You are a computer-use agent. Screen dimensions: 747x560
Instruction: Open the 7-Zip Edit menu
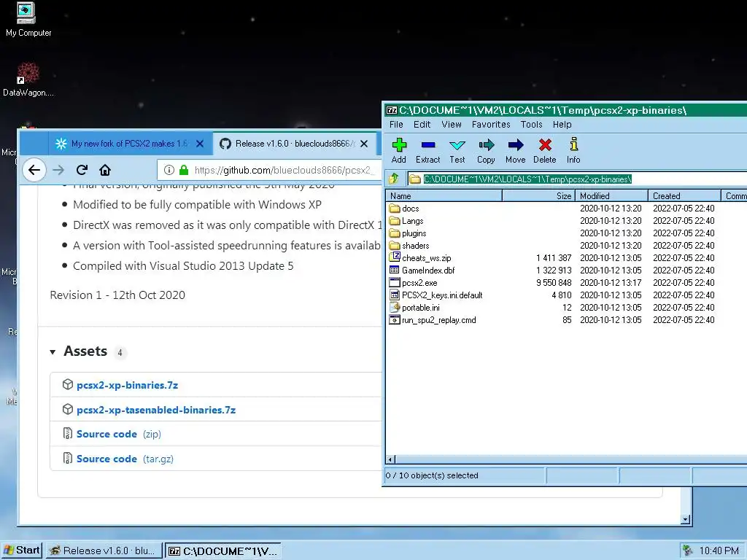pyautogui.click(x=422, y=124)
